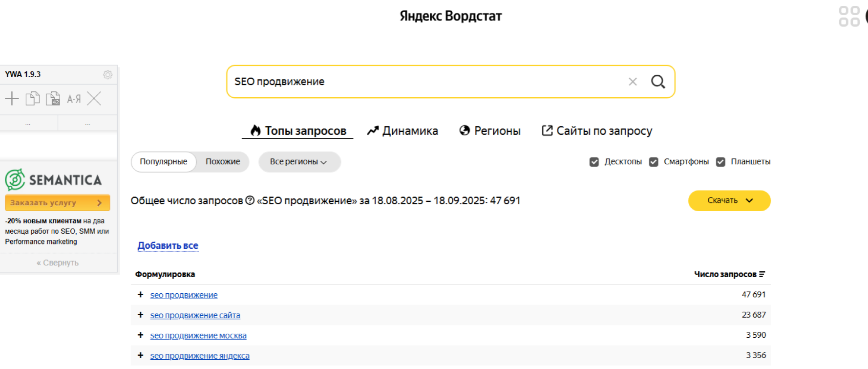Screen dimensions: 868x369
Task: Toggle the Смартфоны checkbox
Action: 654,162
